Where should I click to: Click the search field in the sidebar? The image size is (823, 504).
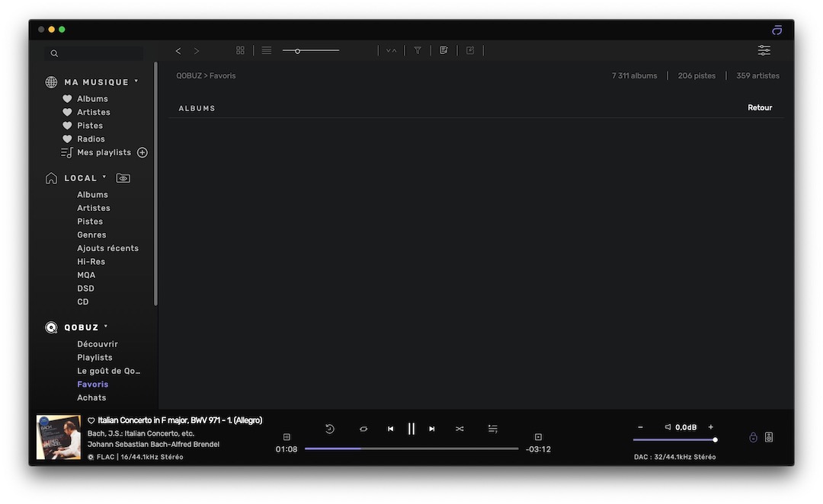pyautogui.click(x=94, y=53)
